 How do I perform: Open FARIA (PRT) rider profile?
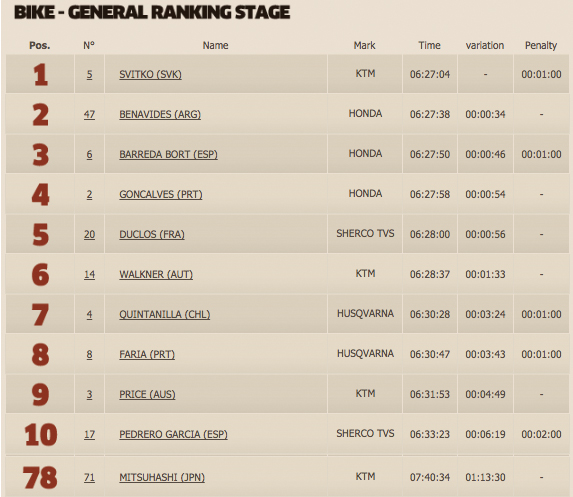pyautogui.click(x=147, y=354)
